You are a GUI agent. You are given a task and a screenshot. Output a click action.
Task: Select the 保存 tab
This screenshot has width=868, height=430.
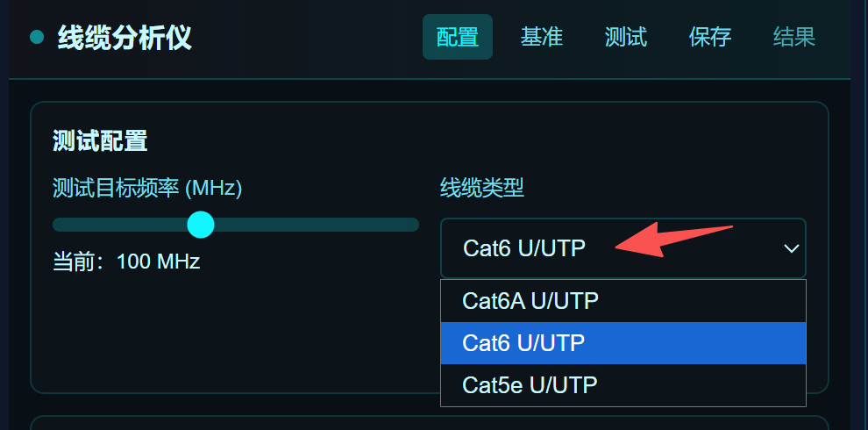tap(710, 37)
